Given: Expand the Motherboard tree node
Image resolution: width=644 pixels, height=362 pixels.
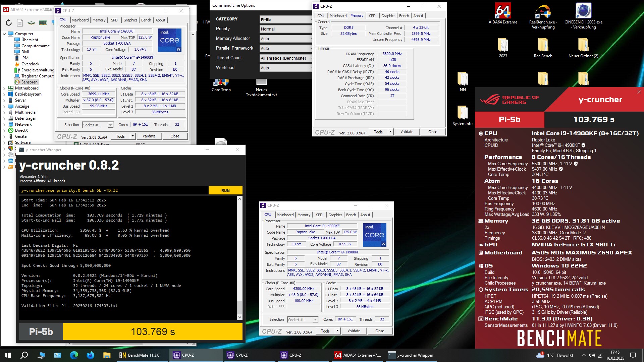Looking at the screenshot, I should coord(4,88).
